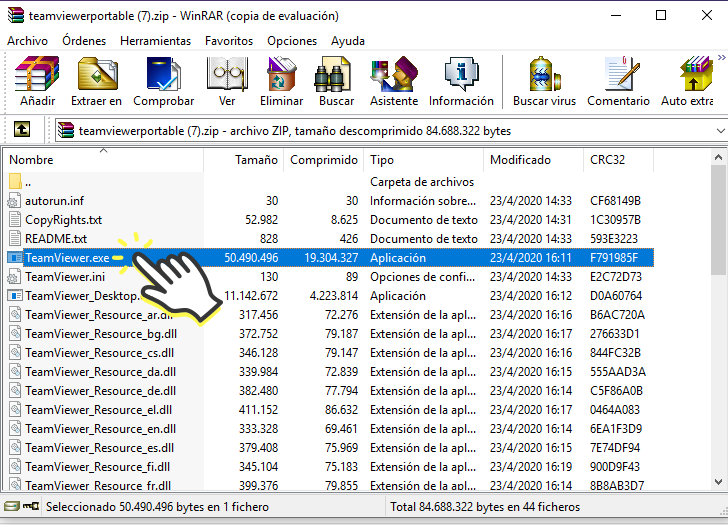Click the Eliminar recycle bin icon
This screenshot has width=728, height=525.
(281, 74)
